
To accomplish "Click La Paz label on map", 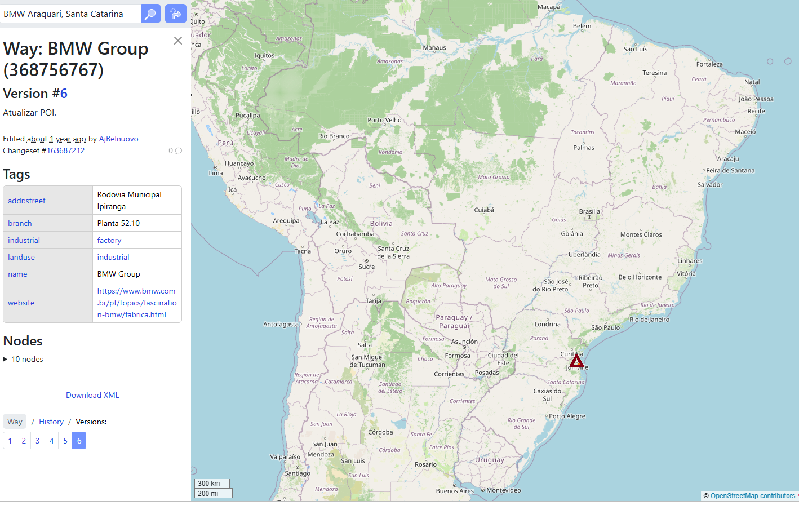I will tap(330, 222).
